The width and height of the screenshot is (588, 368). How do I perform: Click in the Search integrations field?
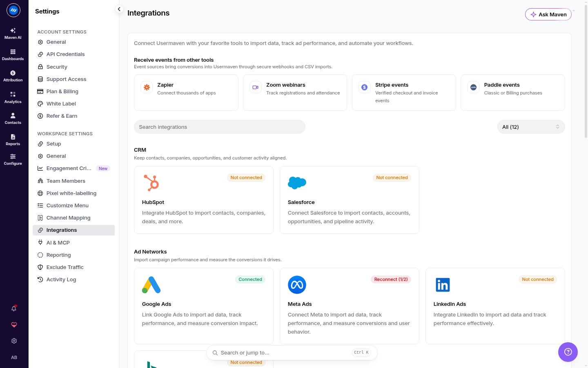[x=220, y=127]
